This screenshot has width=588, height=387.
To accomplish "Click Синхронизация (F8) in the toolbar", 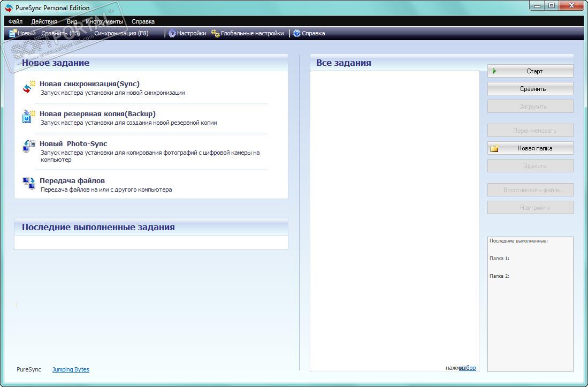I will pos(121,33).
